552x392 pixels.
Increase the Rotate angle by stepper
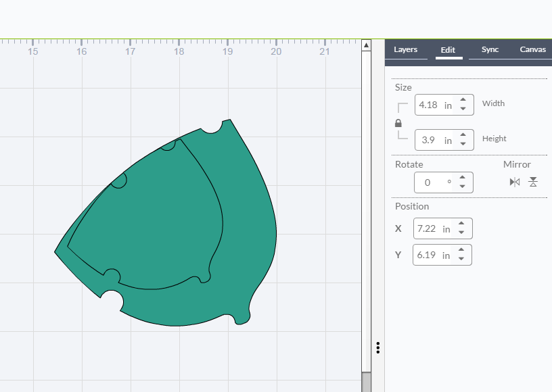462,178
